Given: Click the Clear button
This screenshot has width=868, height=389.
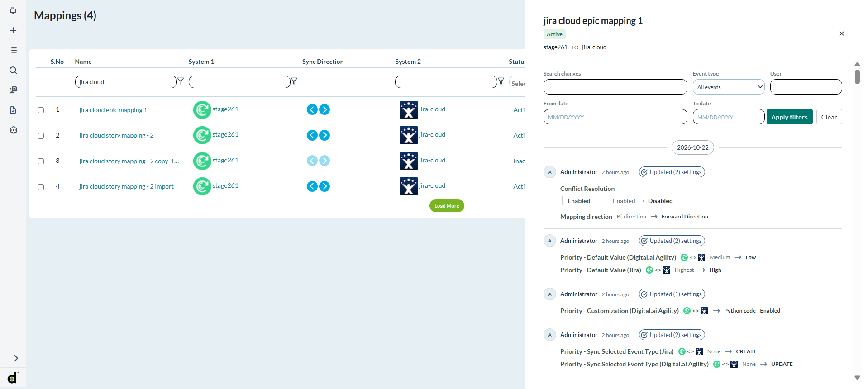Looking at the screenshot, I should click(x=829, y=117).
